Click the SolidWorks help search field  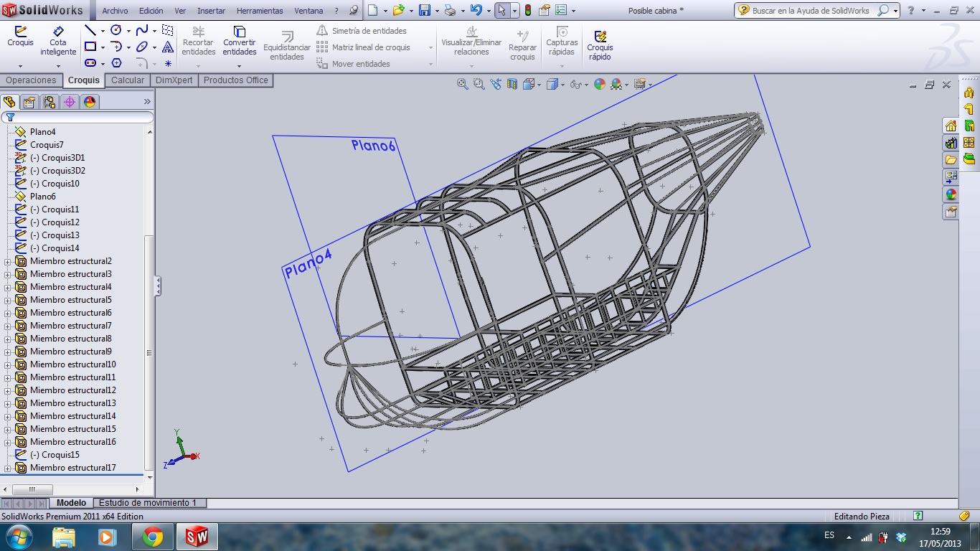pos(814,11)
